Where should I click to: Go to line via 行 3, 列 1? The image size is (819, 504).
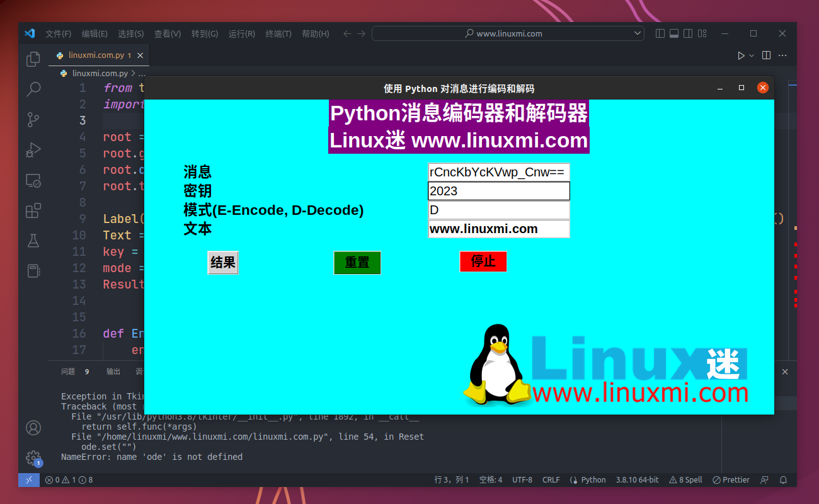[452, 479]
